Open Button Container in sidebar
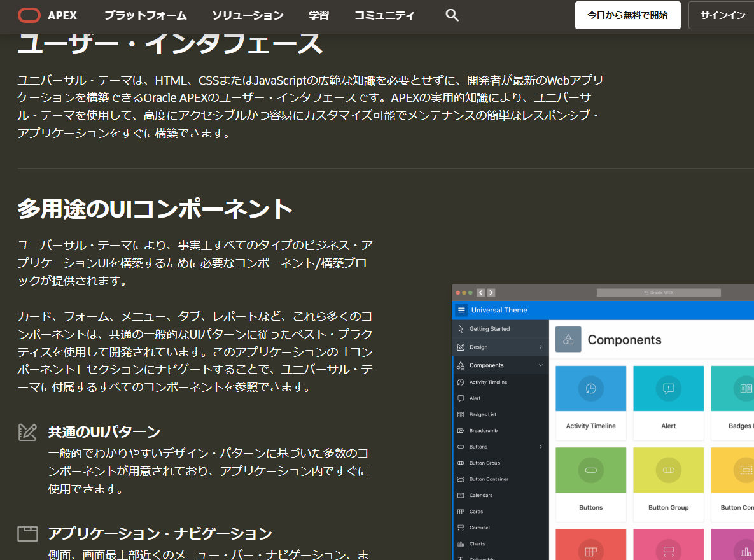 [500, 479]
